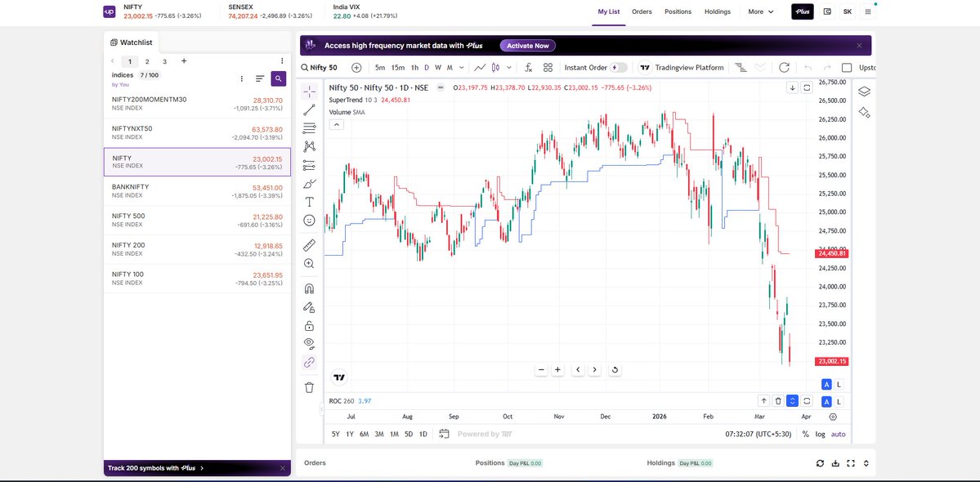The width and height of the screenshot is (980, 482).
Task: Click the compare symbol plus icon
Action: (356, 68)
